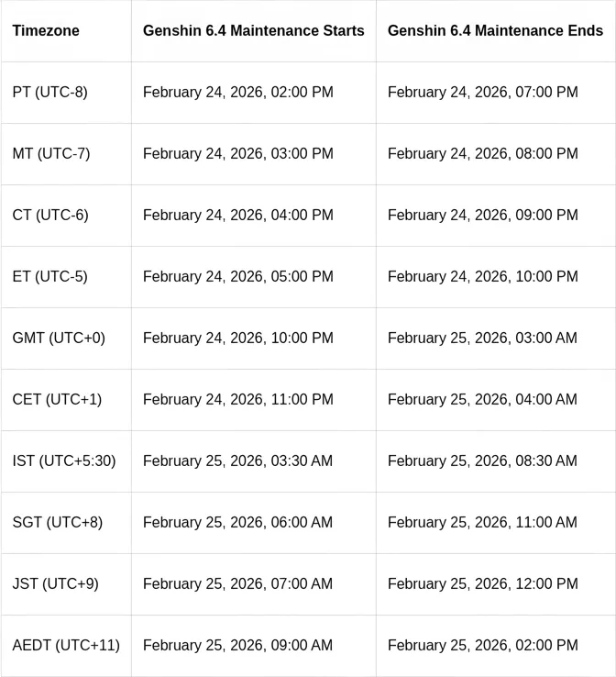The width and height of the screenshot is (616, 677).
Task: Select the PT (UTC-8) timezone cell
Action: point(50,93)
